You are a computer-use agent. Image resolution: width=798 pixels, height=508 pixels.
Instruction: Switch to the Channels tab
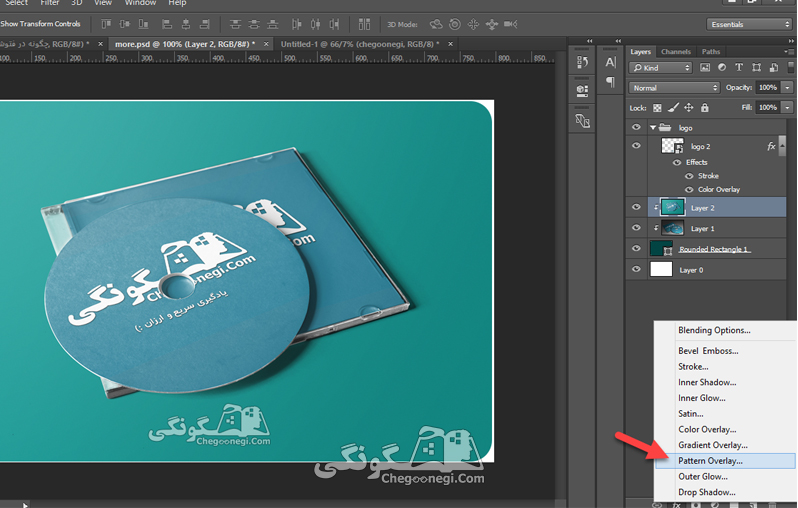[675, 51]
